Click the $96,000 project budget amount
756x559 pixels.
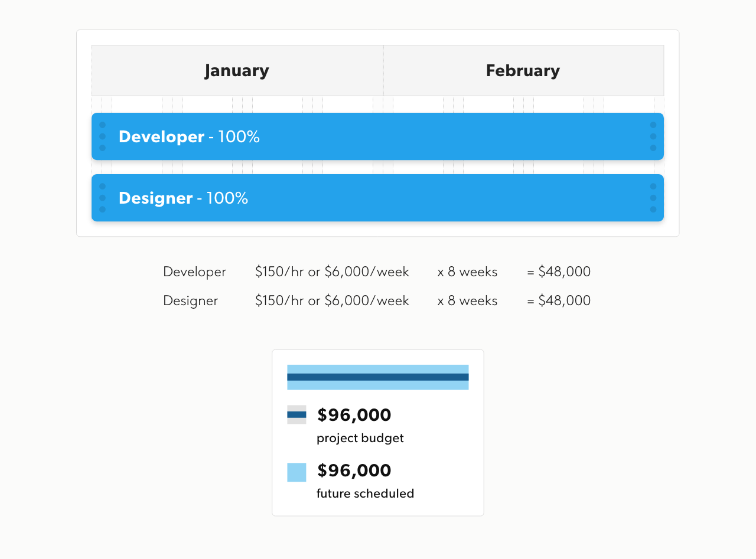tap(354, 416)
